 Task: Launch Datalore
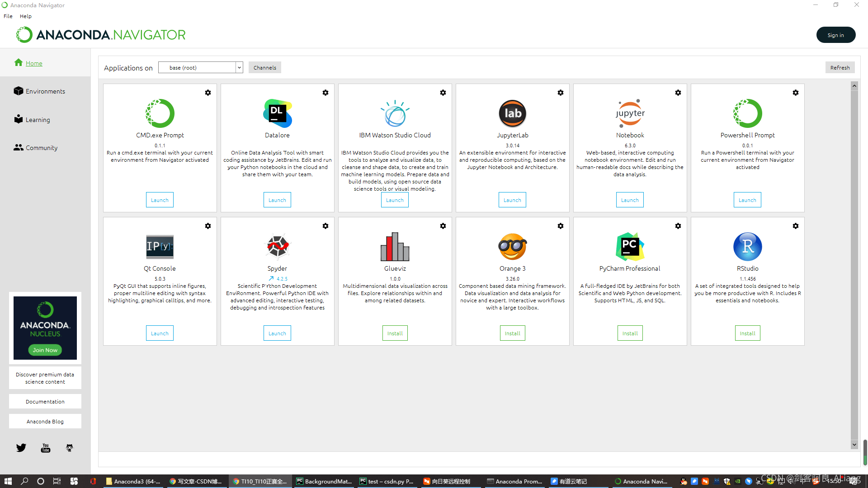coord(277,200)
